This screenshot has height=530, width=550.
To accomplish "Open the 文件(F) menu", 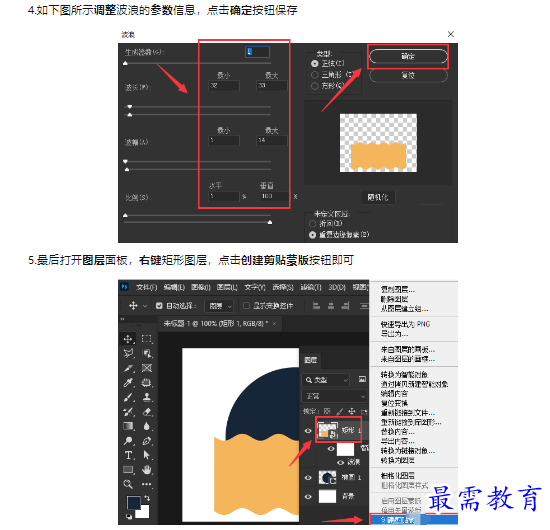I will [146, 287].
